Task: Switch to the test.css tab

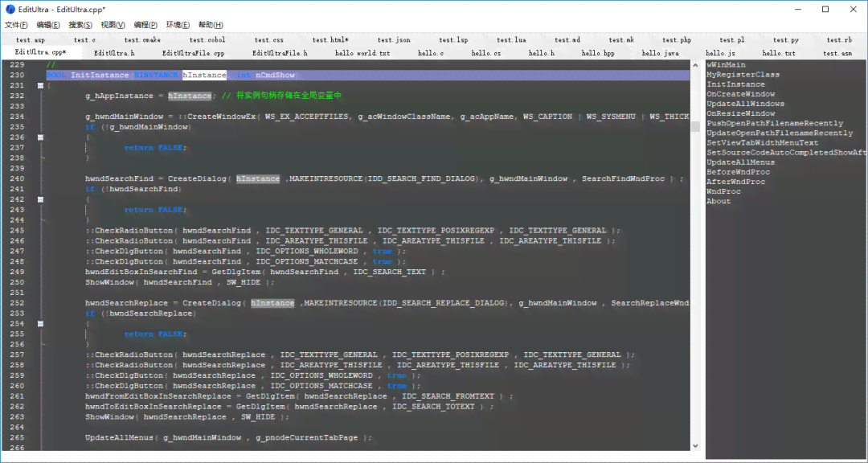Action: pos(269,40)
